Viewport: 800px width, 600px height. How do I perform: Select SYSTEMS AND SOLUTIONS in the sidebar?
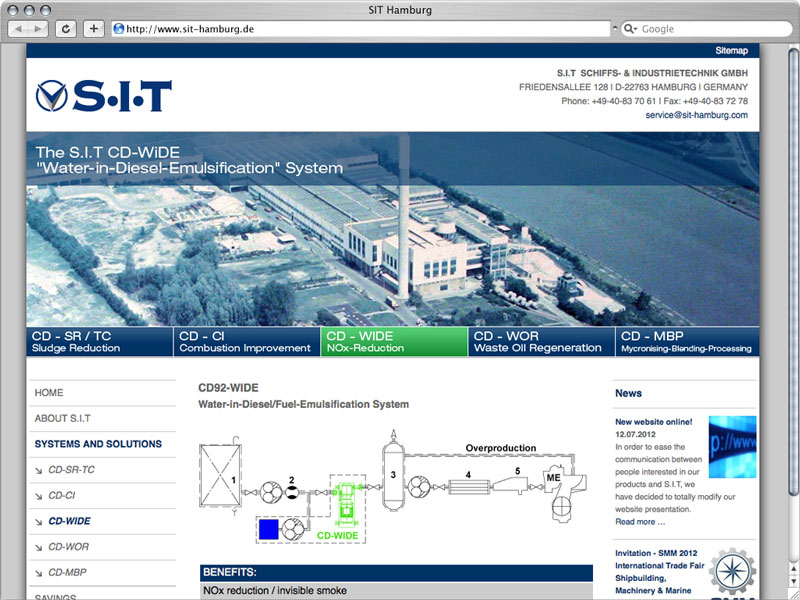(x=98, y=444)
